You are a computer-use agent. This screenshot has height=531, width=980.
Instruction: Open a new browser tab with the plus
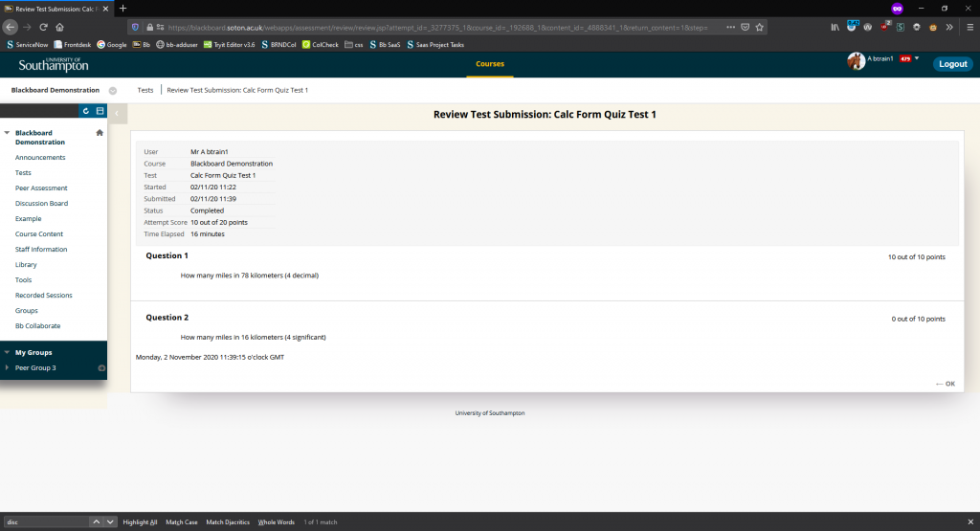[122, 8]
